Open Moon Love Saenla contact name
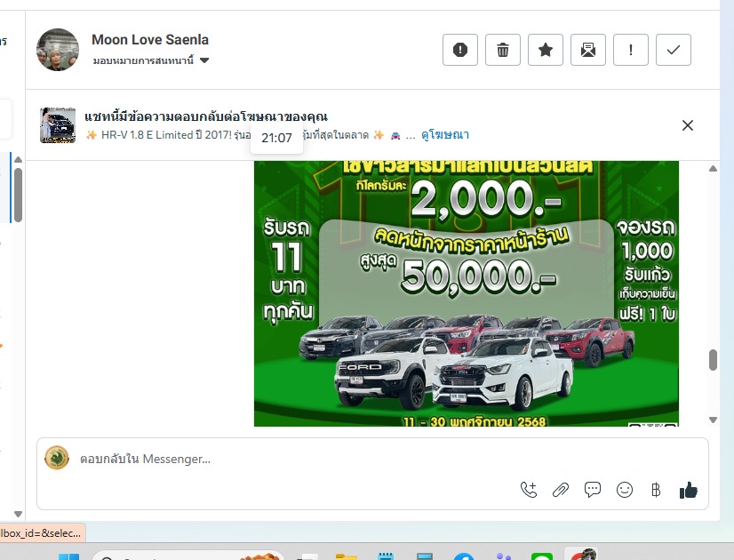The width and height of the screenshot is (734, 560). (x=150, y=40)
